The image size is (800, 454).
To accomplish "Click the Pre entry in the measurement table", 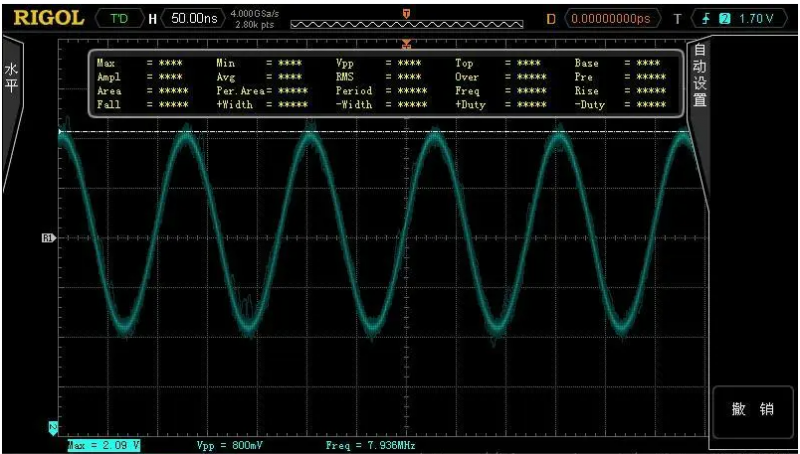I will (620, 77).
